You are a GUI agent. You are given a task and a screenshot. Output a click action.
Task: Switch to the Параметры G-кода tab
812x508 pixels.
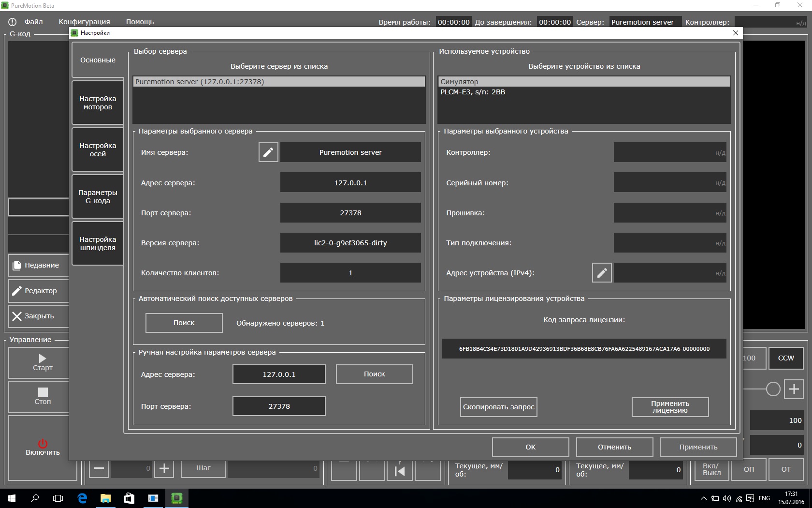[x=98, y=196]
